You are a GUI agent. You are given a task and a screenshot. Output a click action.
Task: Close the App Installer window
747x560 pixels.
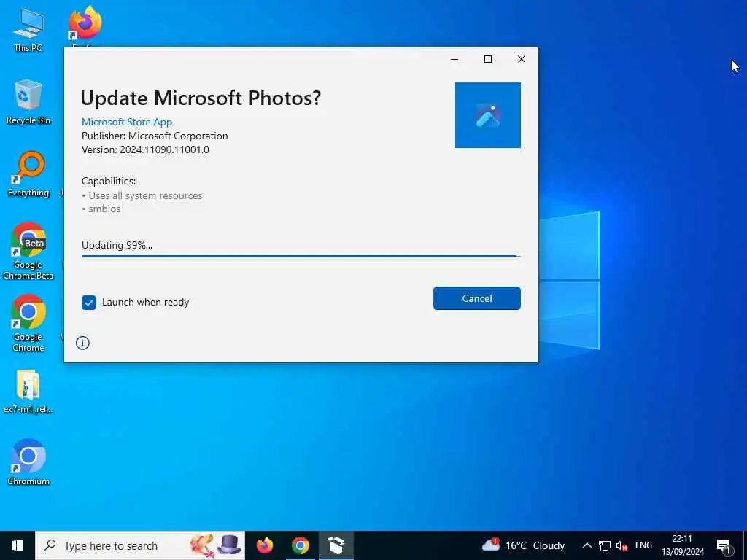pos(522,59)
